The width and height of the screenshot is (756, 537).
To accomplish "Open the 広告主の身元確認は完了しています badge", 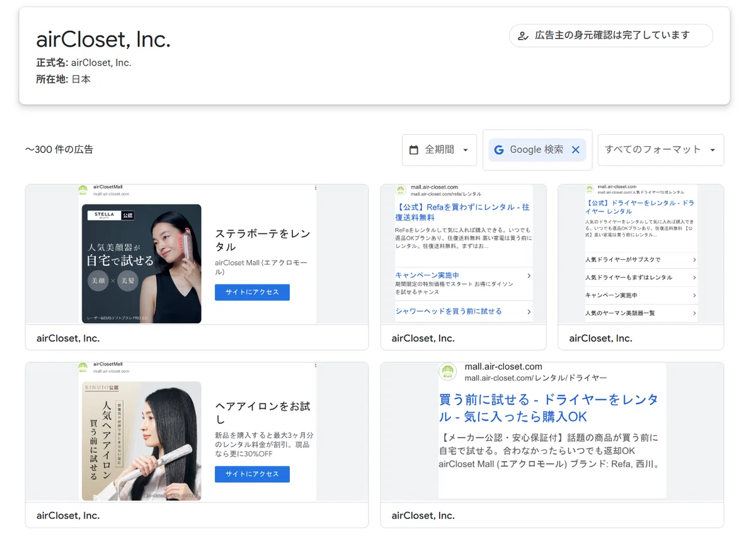I will (x=610, y=36).
